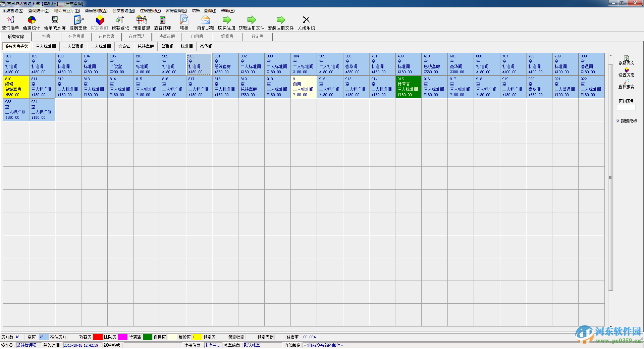Click the 稽核 magnifier icon

pyautogui.click(x=184, y=20)
